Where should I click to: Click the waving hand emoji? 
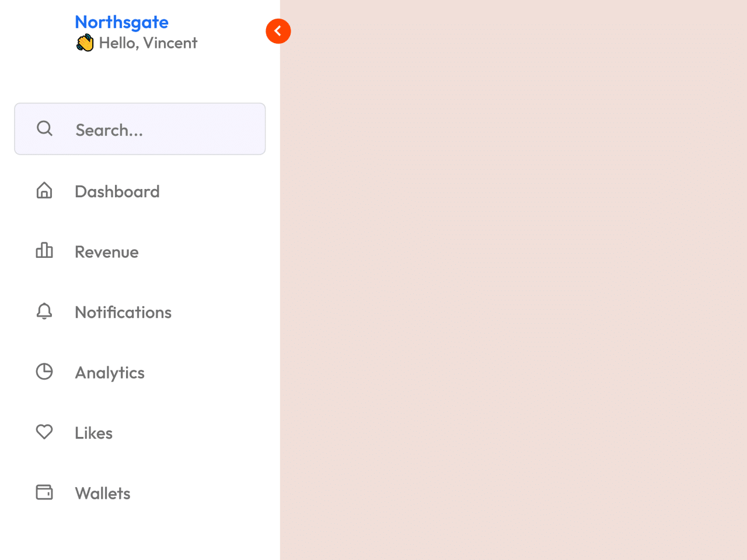coord(85,43)
